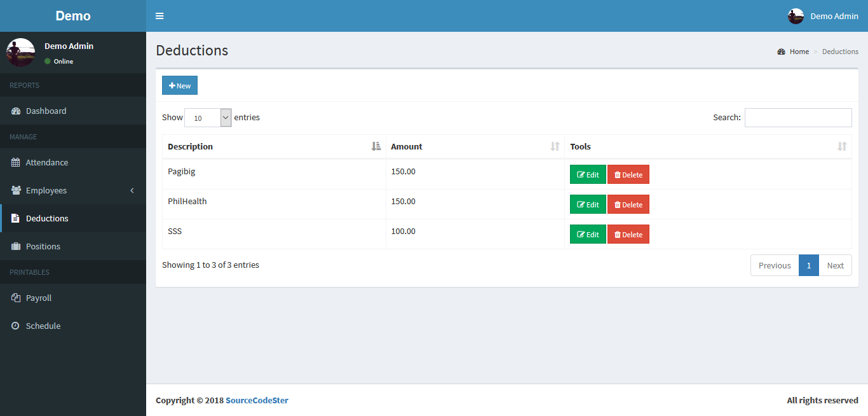This screenshot has width=868, height=416.
Task: Expand the Employees submenu chevron
Action: (132, 190)
